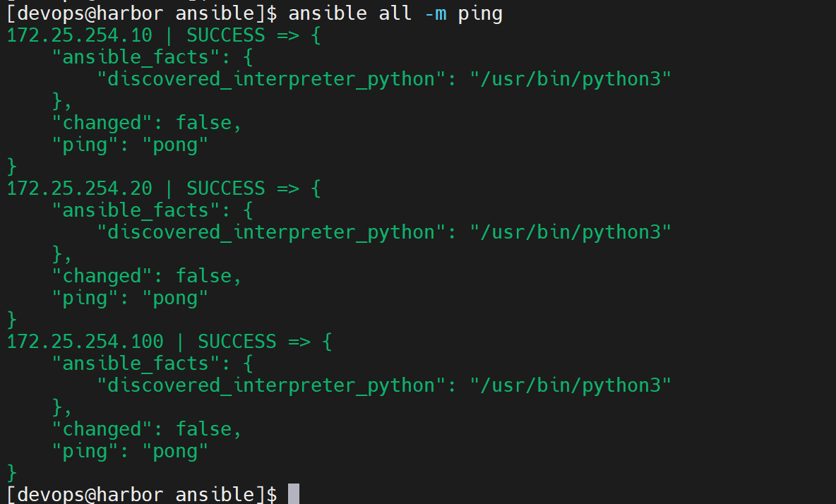
Task: Click SUCCESS on the 172.25.254.20 line
Action: tap(225, 188)
